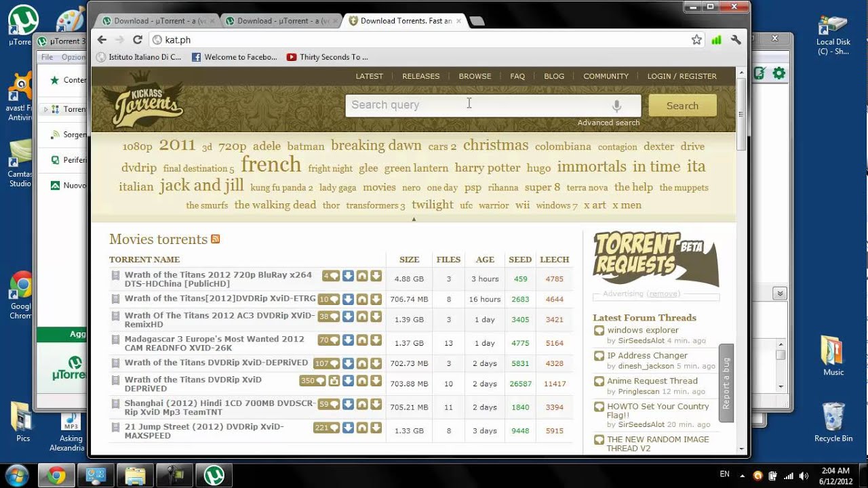868x488 pixels.
Task: Open the RELEASES menu item
Action: [421, 76]
